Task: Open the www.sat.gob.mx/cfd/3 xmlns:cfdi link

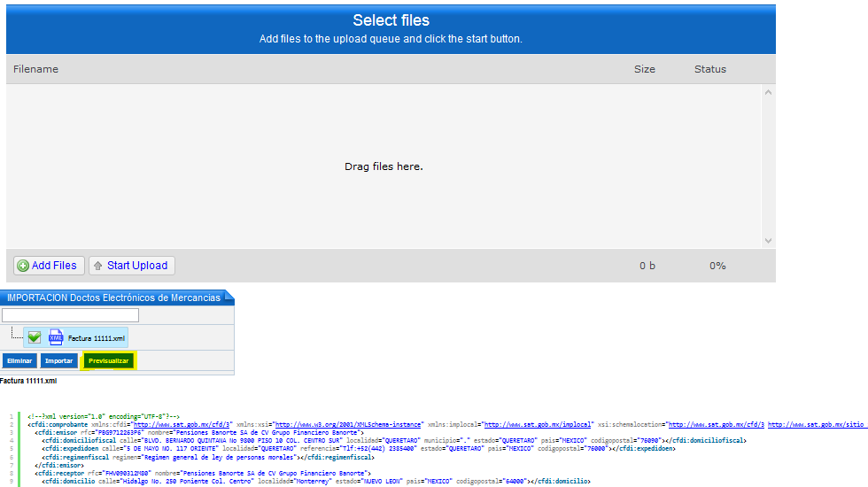Action: 182,424
